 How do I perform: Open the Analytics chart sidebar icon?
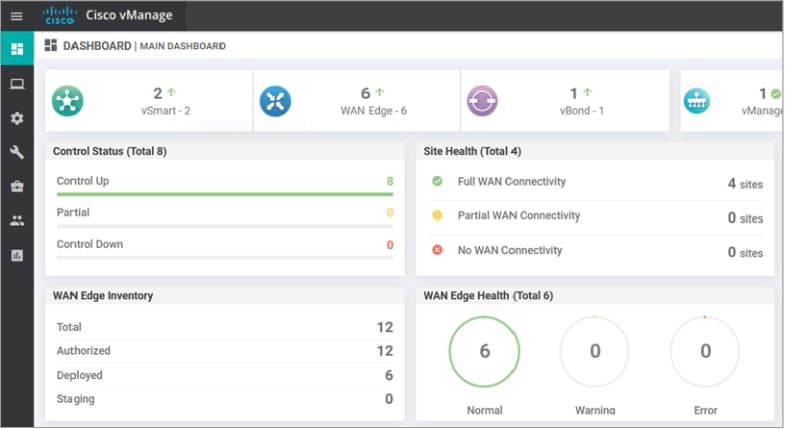tap(17, 255)
